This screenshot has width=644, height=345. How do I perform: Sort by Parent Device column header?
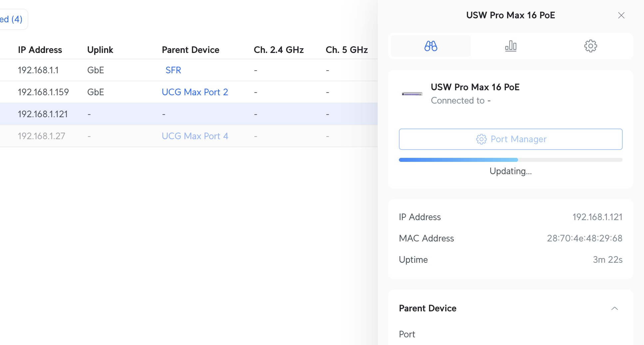190,50
